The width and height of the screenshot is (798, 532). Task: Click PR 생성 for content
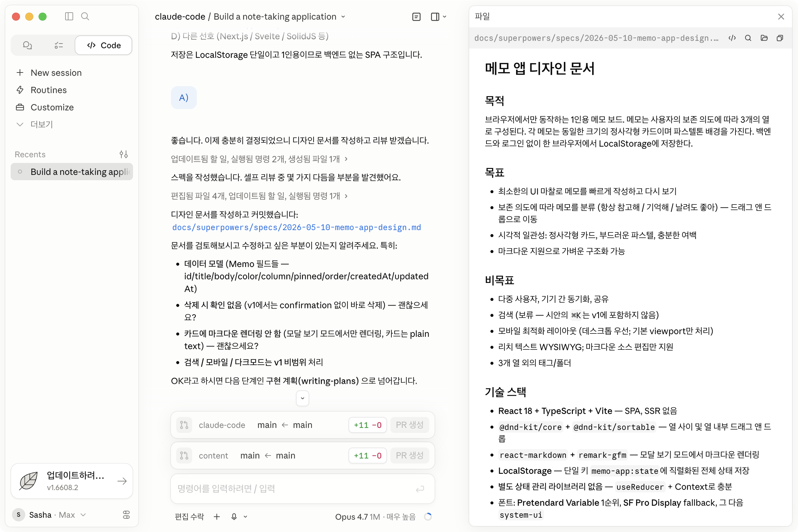(x=410, y=455)
